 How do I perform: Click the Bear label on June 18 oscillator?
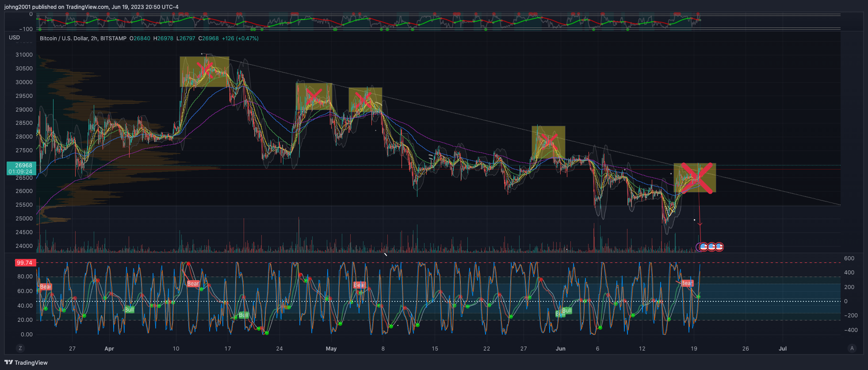coord(687,283)
